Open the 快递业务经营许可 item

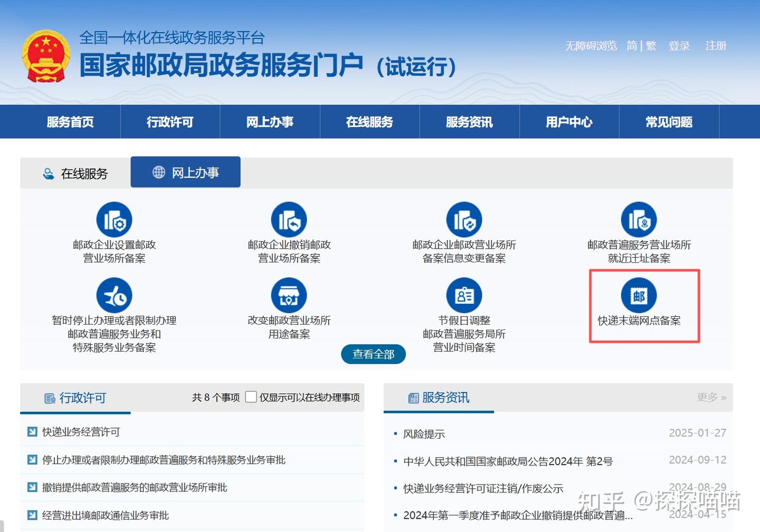81,432
